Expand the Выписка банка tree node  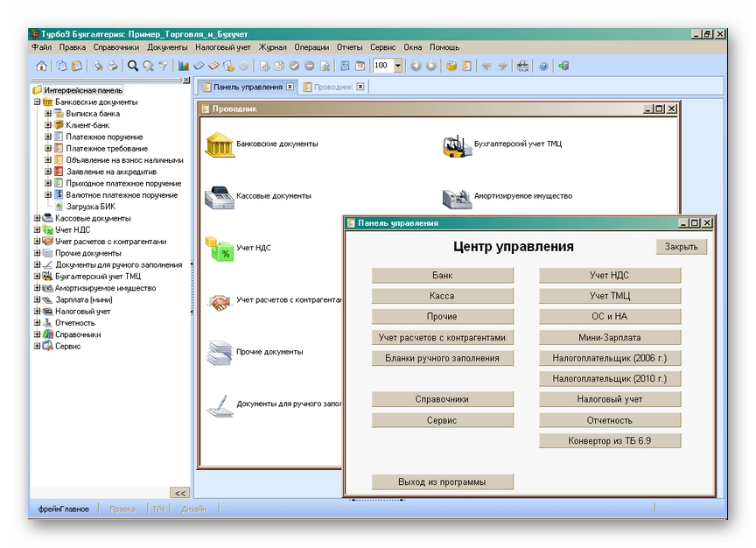point(48,113)
